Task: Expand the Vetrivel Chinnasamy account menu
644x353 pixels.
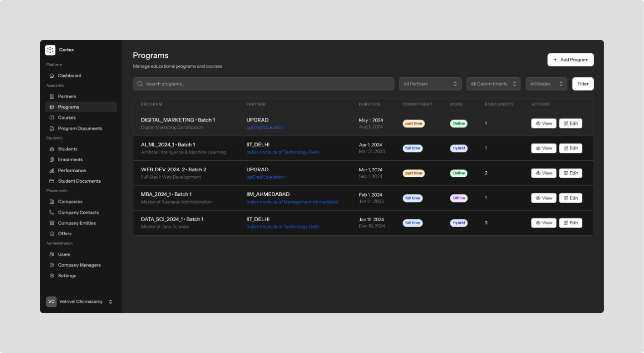Action: (81, 302)
